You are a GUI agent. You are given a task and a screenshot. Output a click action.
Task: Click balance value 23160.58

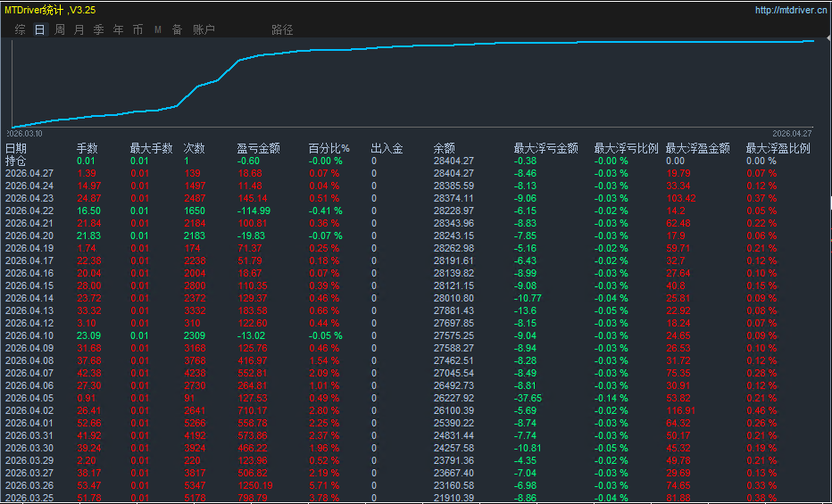coord(453,485)
